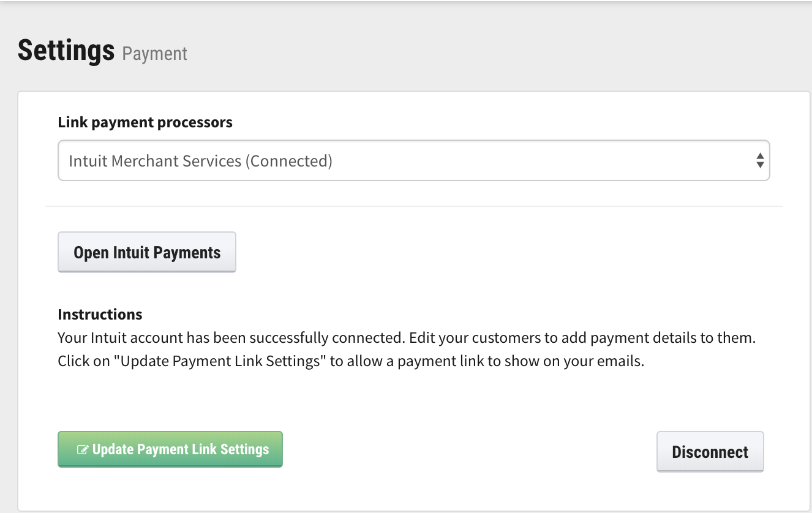This screenshot has height=513, width=812.
Task: Click the 'successfully connected' instruction sentence
Action: coord(231,338)
